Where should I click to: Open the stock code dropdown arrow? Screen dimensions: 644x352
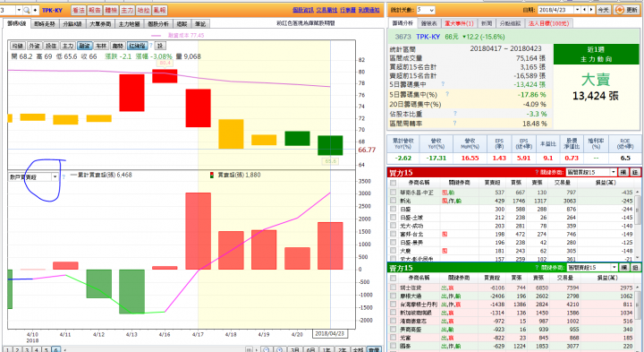click(x=19, y=10)
